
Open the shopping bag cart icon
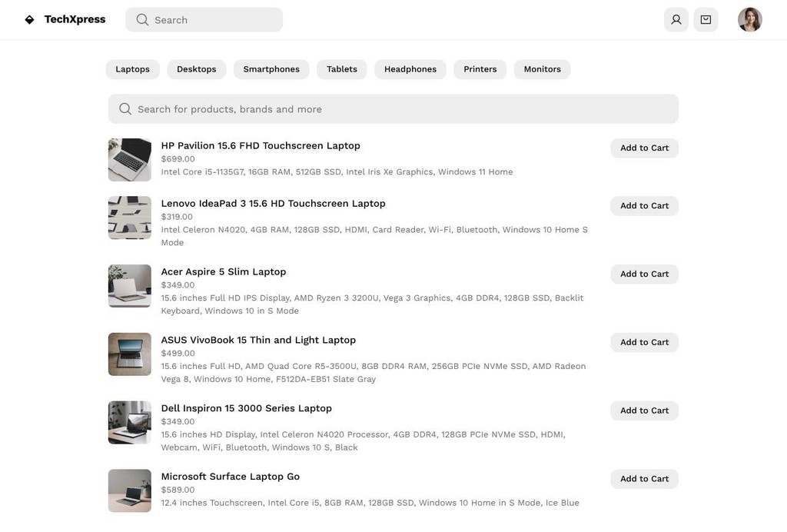click(x=706, y=19)
